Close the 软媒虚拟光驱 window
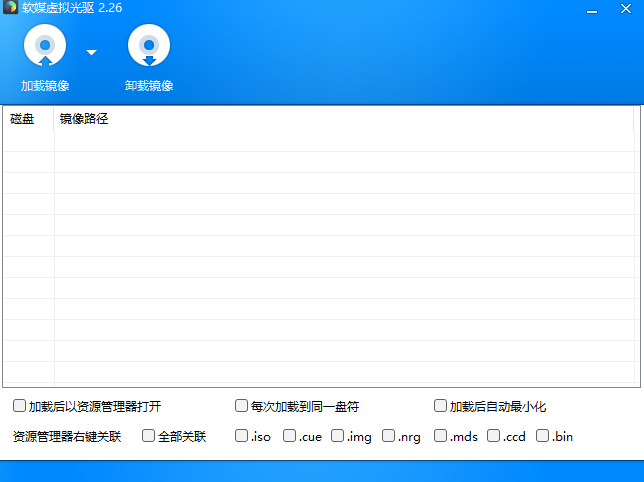The height and width of the screenshot is (482, 644). pos(626,9)
